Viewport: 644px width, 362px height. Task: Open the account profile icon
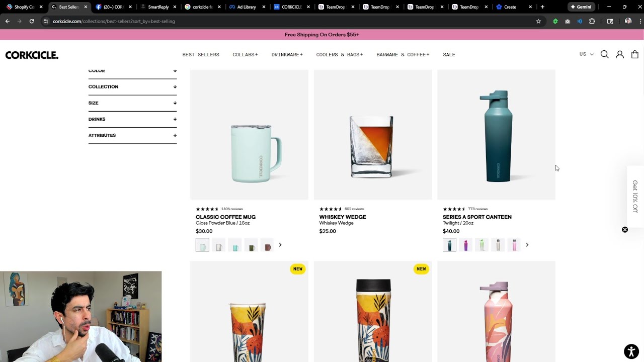coord(620,54)
